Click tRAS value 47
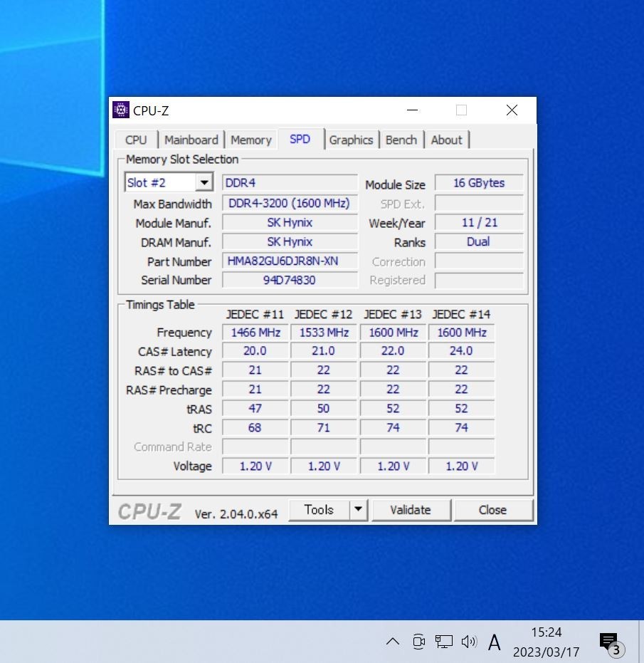The width and height of the screenshot is (644, 663). (255, 409)
